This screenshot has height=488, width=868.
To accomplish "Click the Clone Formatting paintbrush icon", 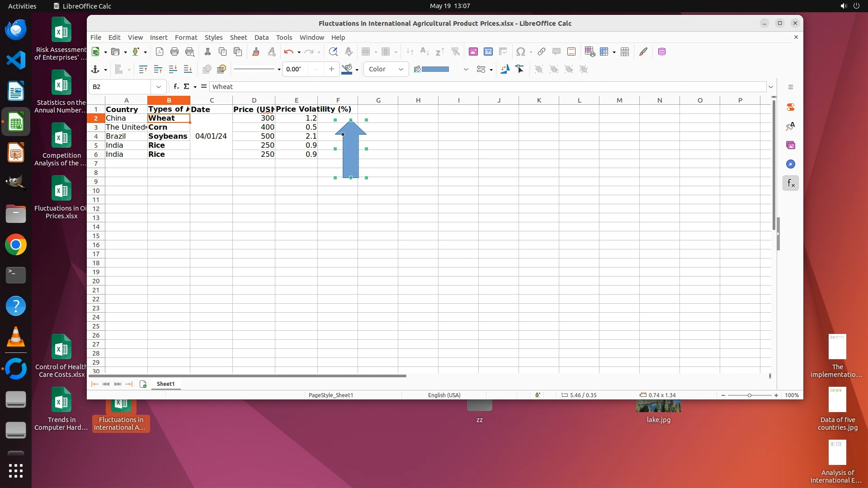I will click(x=255, y=52).
